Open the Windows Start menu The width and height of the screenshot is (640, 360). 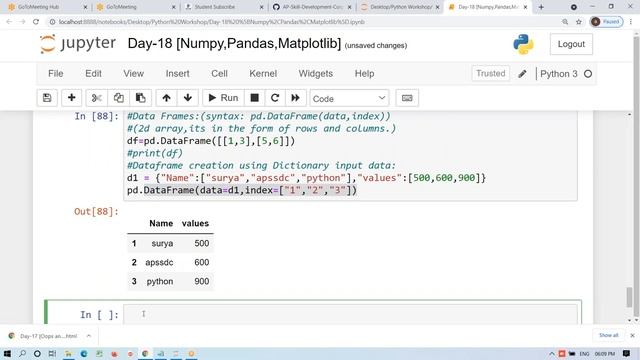(7, 353)
